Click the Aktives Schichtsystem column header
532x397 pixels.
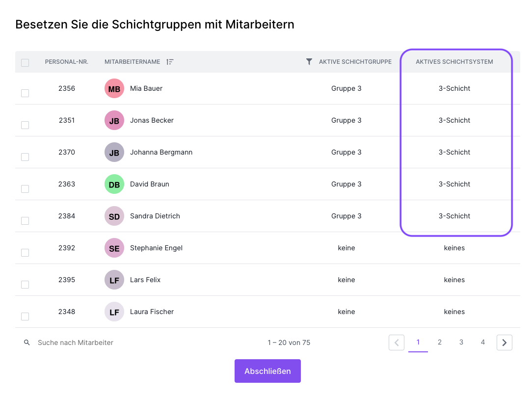[454, 62]
